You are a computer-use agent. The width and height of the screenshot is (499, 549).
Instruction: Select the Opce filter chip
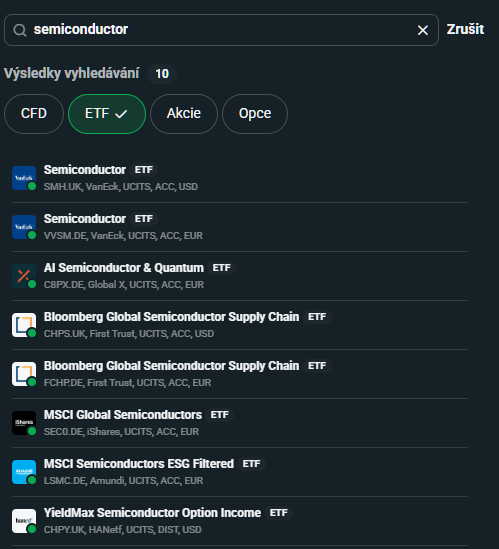(255, 114)
